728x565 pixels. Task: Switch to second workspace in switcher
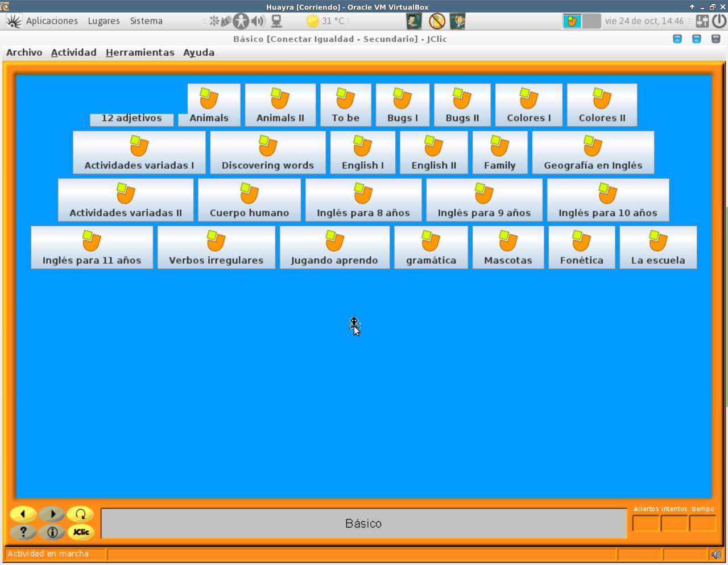(x=591, y=22)
